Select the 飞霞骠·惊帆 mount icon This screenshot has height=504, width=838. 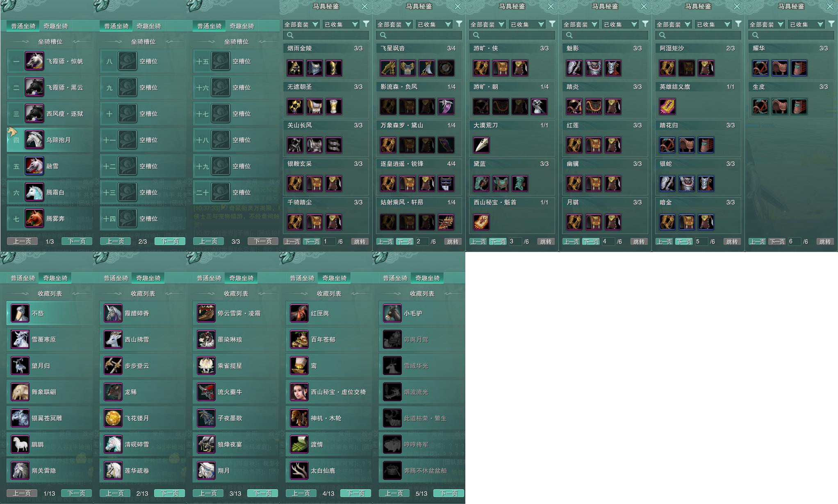pos(34,61)
